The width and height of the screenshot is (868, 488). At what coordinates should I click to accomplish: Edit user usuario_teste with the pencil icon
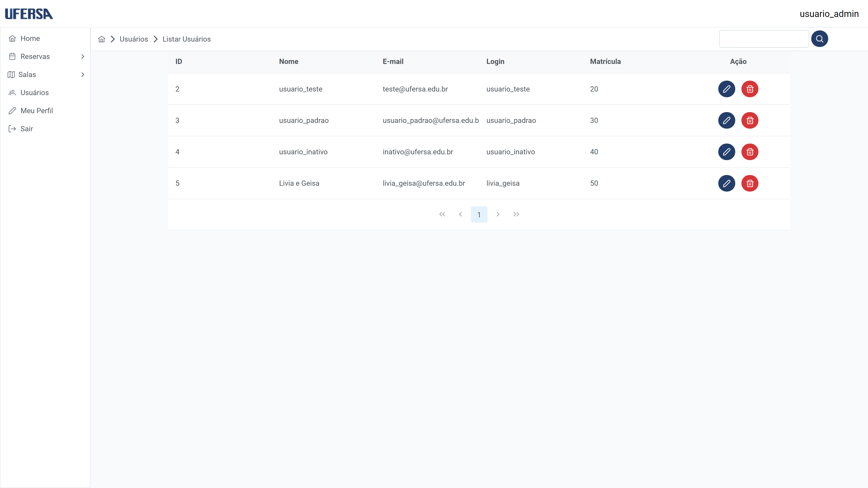tap(726, 89)
